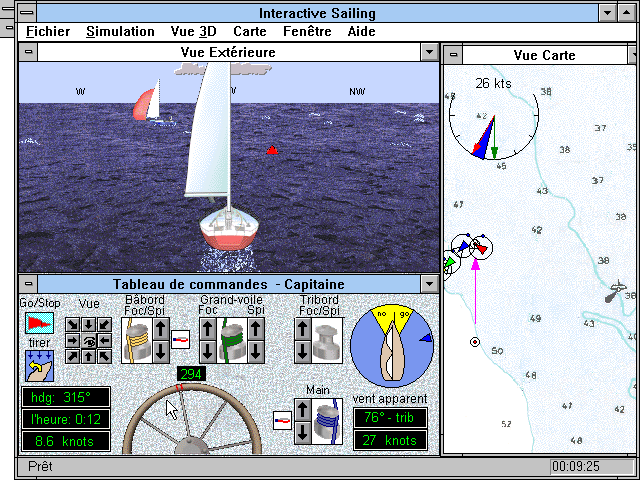Open Vue Carte window control menu
Image resolution: width=640 pixels, height=480 pixels.
pyautogui.click(x=453, y=55)
